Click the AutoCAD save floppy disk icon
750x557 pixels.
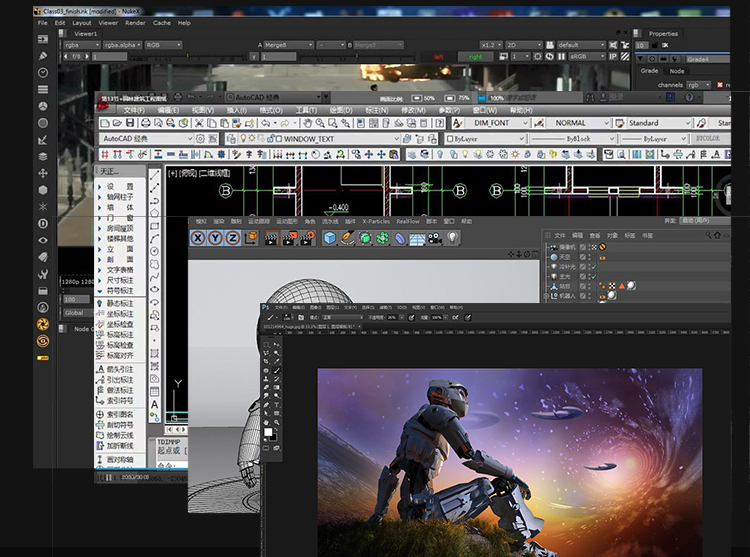coord(130,123)
